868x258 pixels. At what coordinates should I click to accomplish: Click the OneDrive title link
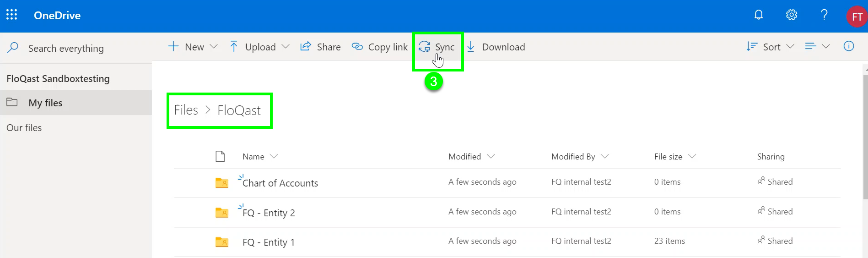(57, 16)
